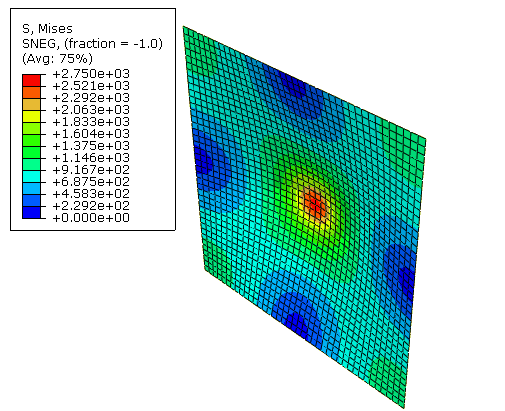Click the yellow legend color band
The height and width of the screenshot is (411, 505).
point(31,116)
